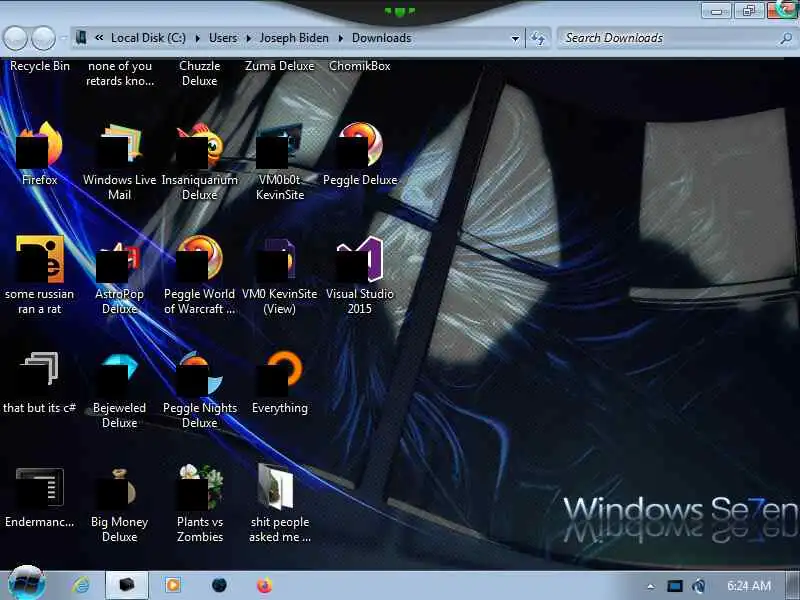Open the Firefox desktop shortcut
This screenshot has height=600, width=800.
tap(40, 153)
